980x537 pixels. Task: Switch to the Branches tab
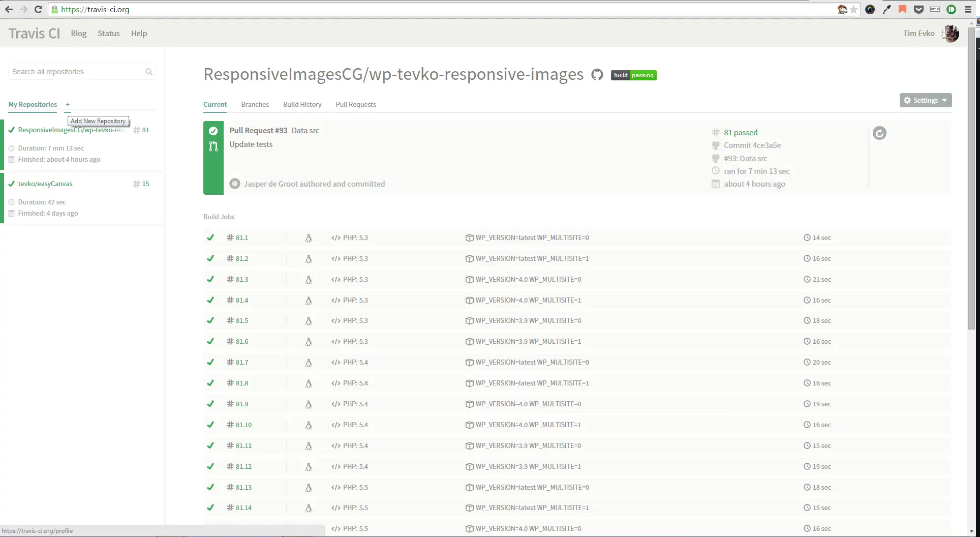click(x=255, y=104)
